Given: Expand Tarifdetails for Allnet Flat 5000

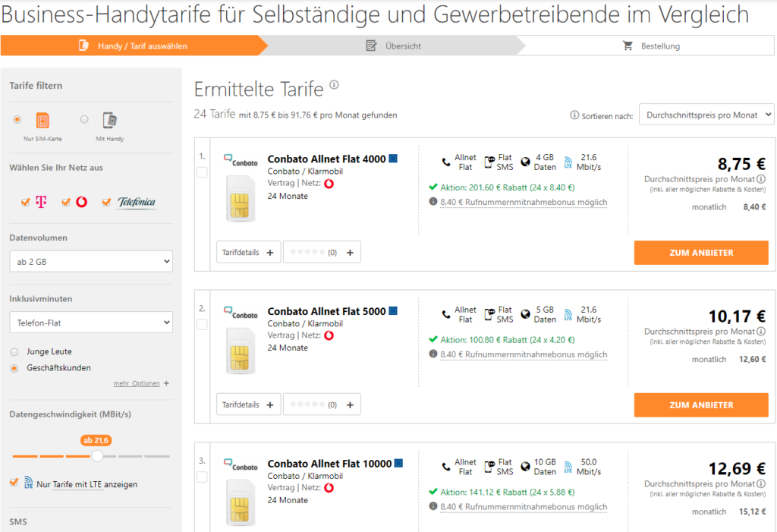Looking at the screenshot, I should point(248,404).
